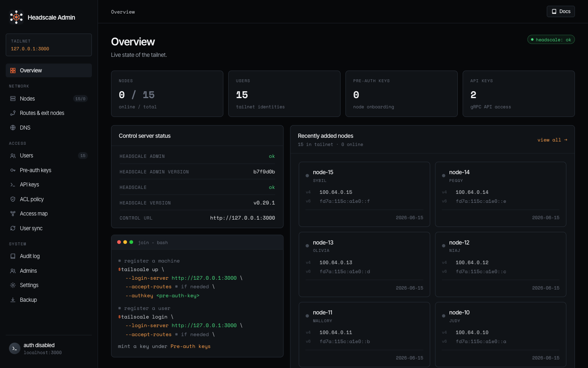The height and width of the screenshot is (368, 588).
Task: Click the auth disabled label
Action: coord(39,345)
